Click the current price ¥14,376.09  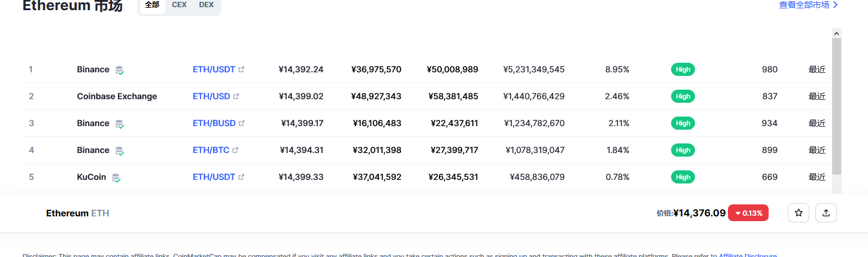(x=700, y=213)
